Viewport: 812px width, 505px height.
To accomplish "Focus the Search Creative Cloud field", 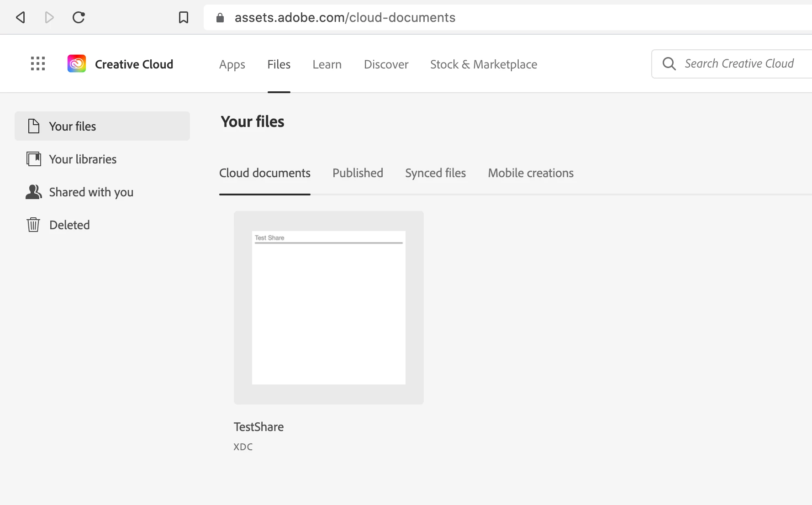I will (x=732, y=63).
